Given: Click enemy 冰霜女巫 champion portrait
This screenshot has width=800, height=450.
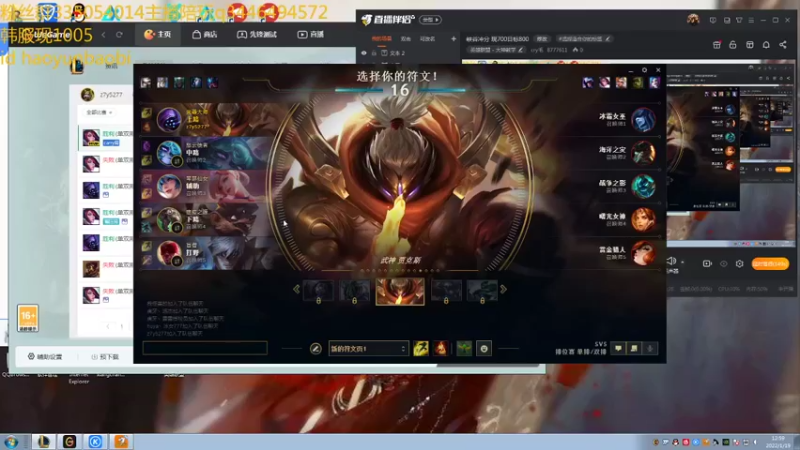Looking at the screenshot, I should click(x=643, y=120).
